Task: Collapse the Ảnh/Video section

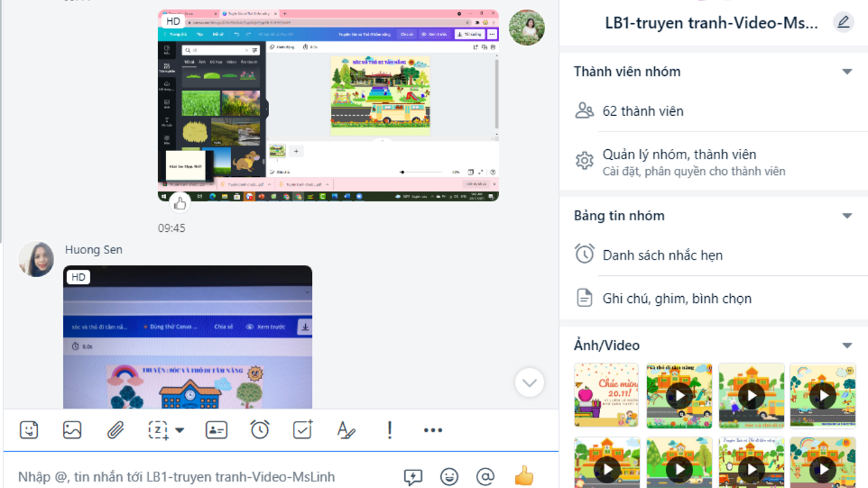Action: [846, 346]
